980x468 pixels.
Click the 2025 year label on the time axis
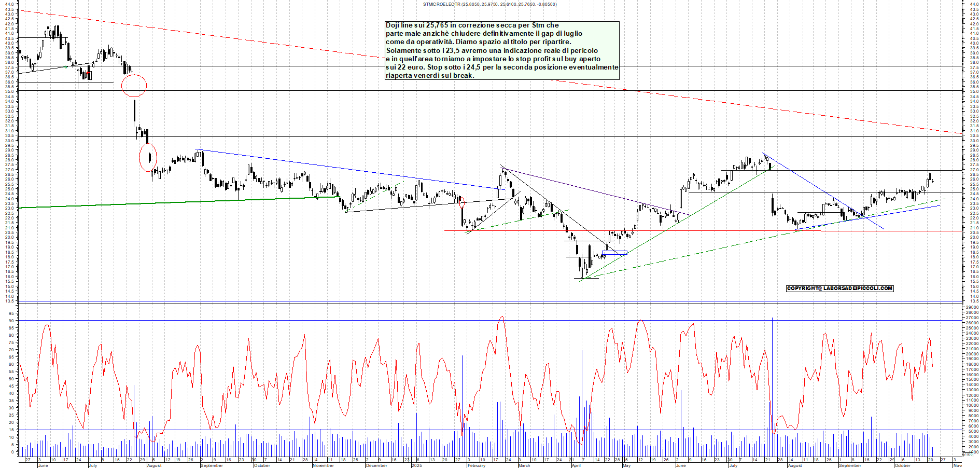coord(416,465)
